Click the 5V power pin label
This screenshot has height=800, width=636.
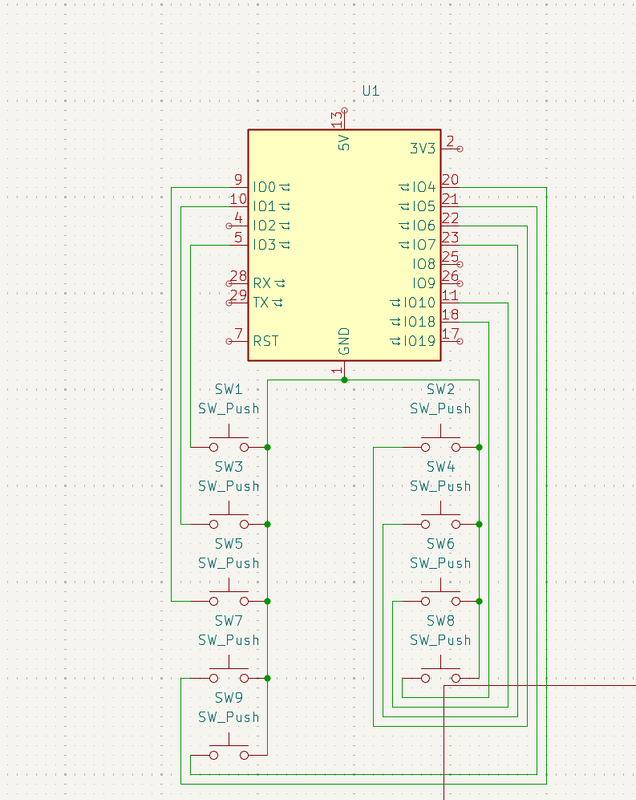pos(344,142)
